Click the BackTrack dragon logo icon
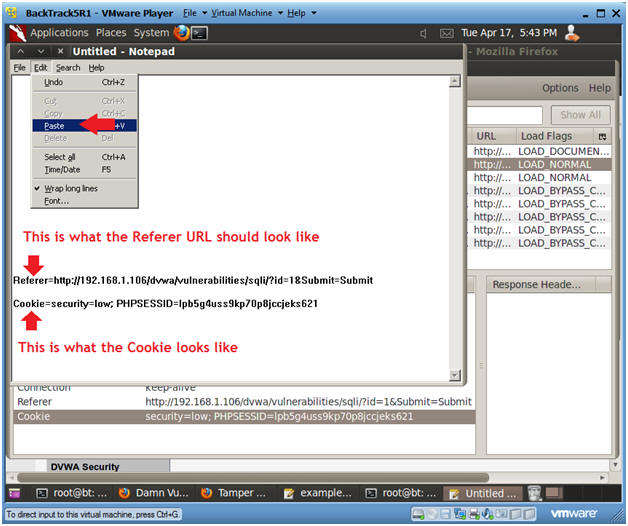 coord(18,33)
